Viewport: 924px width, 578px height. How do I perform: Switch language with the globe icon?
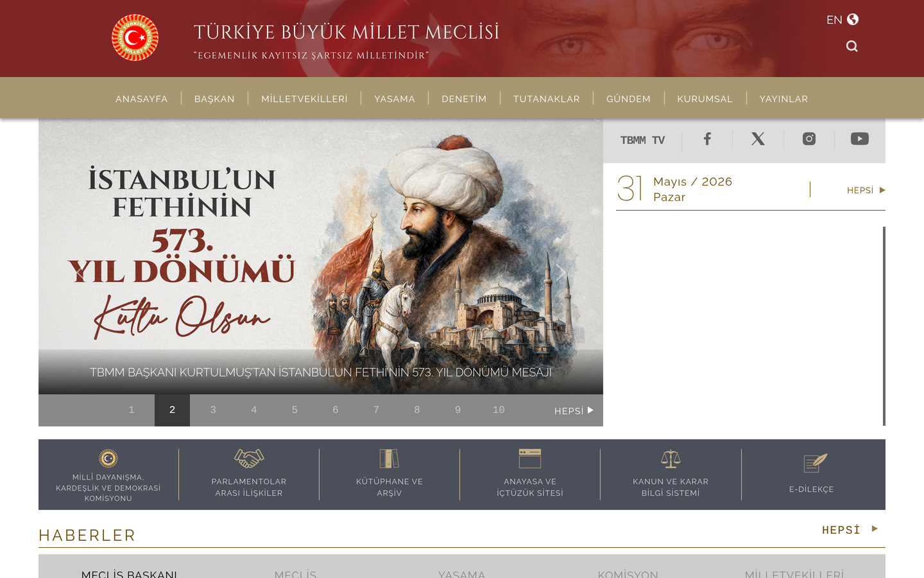853,19
